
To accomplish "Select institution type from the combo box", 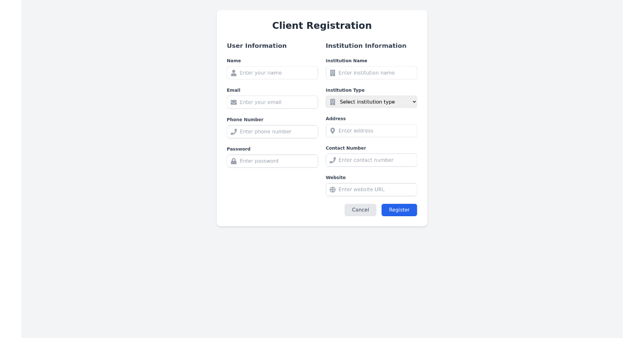I will pyautogui.click(x=371, y=101).
